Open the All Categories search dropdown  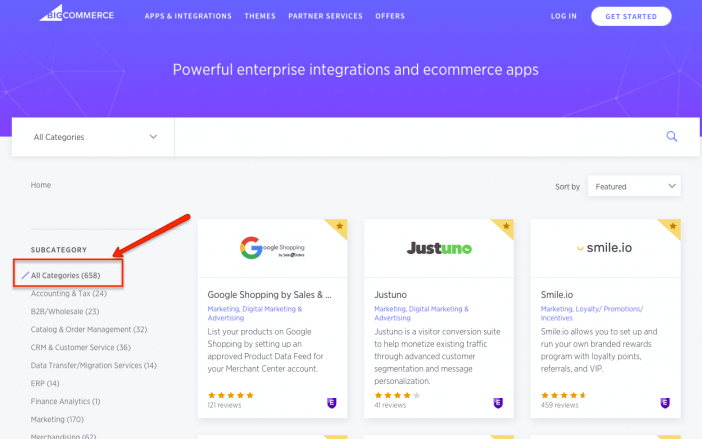(x=93, y=137)
